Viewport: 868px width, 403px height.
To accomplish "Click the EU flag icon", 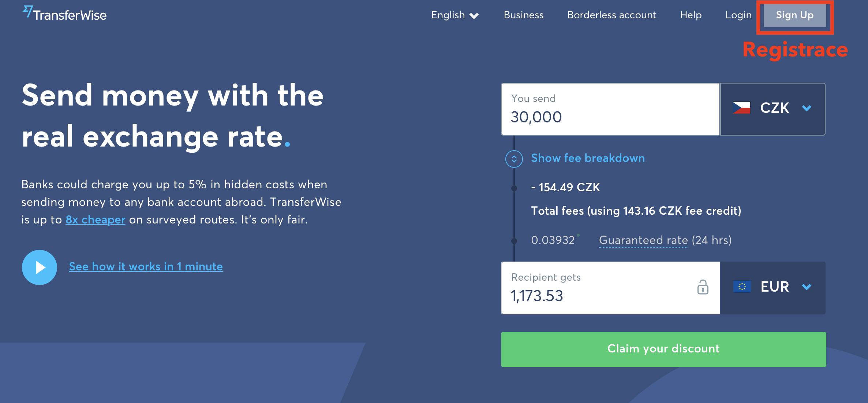I will (x=742, y=287).
